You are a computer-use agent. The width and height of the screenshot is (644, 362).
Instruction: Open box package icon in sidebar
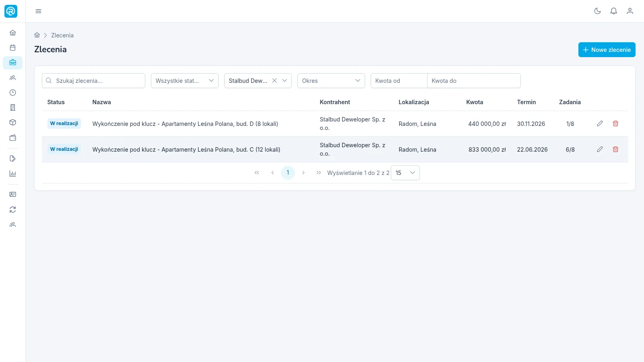tap(13, 122)
